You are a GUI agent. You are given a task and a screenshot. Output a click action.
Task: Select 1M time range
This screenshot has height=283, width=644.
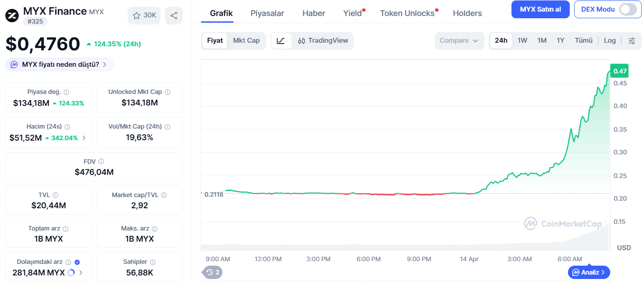[x=542, y=40]
